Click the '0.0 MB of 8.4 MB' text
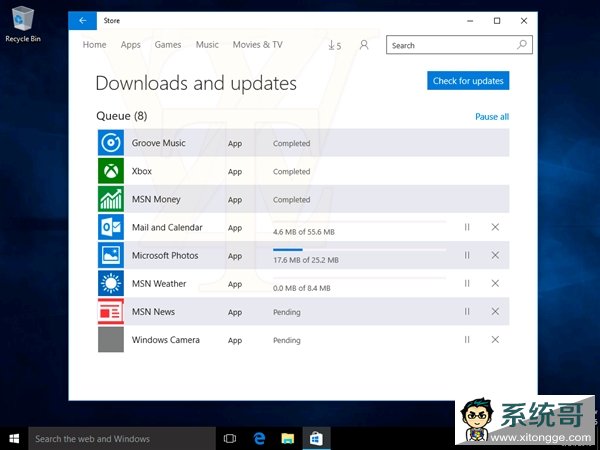The image size is (600, 450). coord(302,288)
